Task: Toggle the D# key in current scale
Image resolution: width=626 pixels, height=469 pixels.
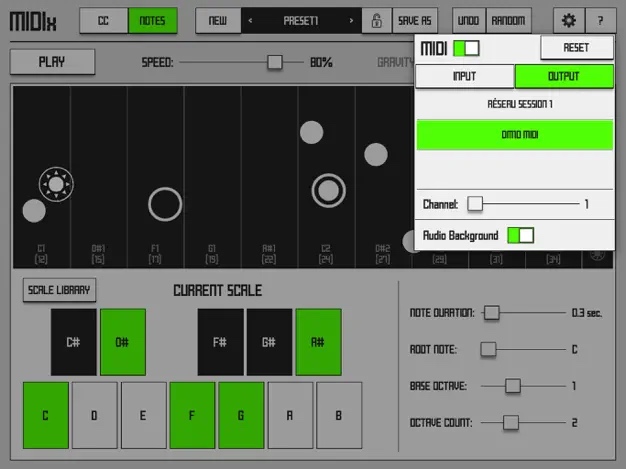Action: (x=123, y=342)
